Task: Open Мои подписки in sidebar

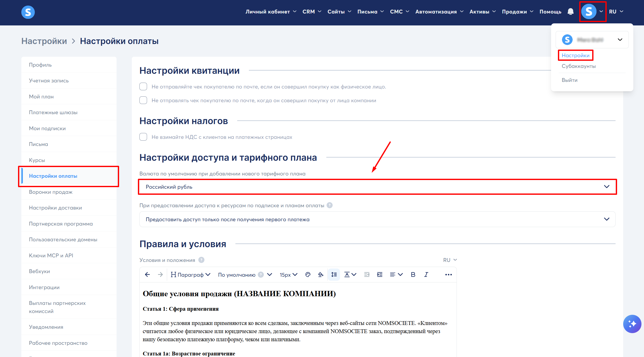Action: pos(69,128)
